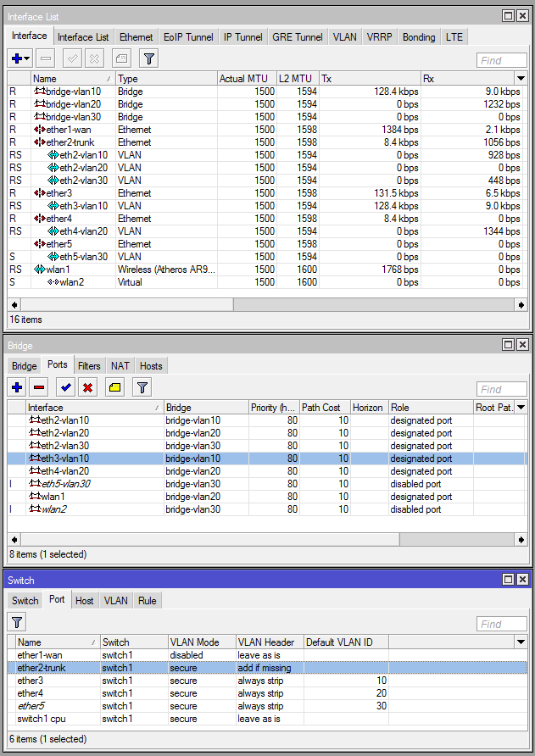This screenshot has width=535, height=756.
Task: Click horizontal scrollbar thumb in Bridge window
Action: pyautogui.click(x=210, y=539)
